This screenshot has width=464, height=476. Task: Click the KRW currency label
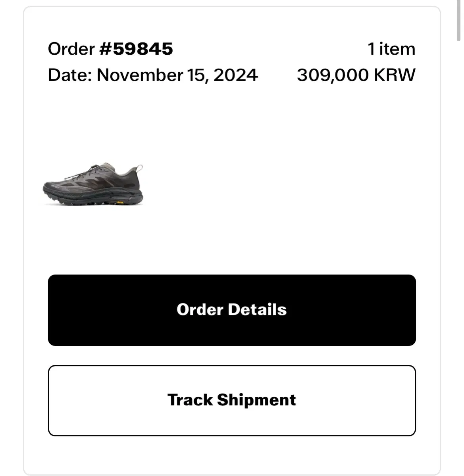395,75
